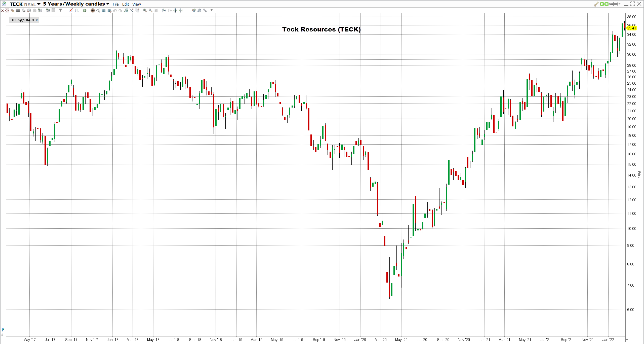This screenshot has width=644, height=344.
Task: Click the four-arrow auto-scale icon
Action: [x=7, y=10]
